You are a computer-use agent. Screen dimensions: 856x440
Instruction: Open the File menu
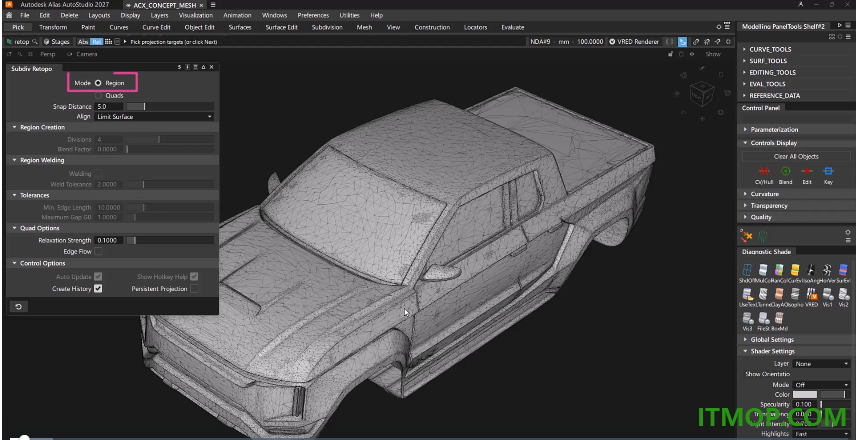tap(25, 15)
